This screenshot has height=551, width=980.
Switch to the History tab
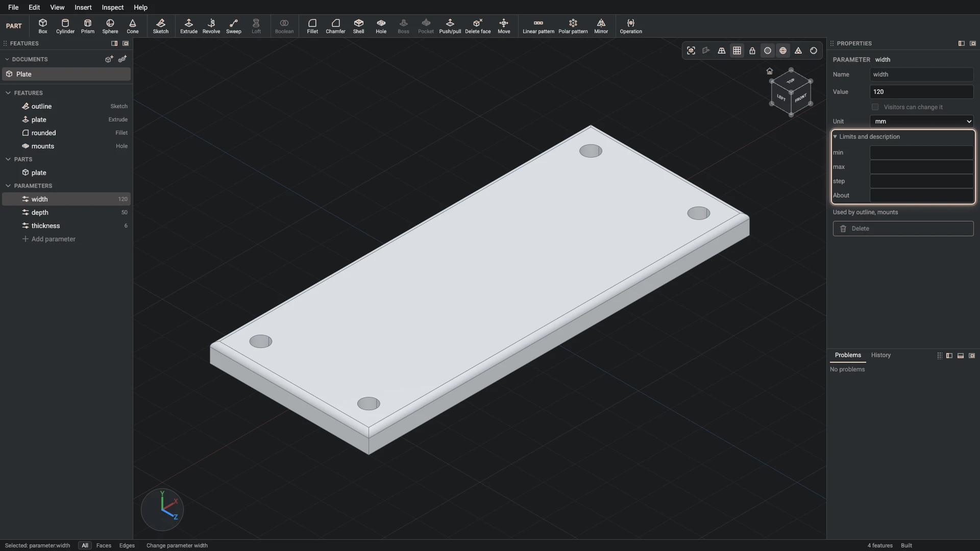(881, 355)
